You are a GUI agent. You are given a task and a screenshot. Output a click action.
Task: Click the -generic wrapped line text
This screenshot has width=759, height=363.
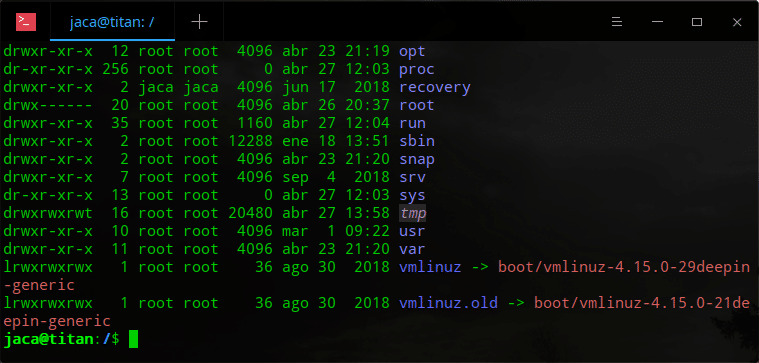pyautogui.click(x=39, y=285)
